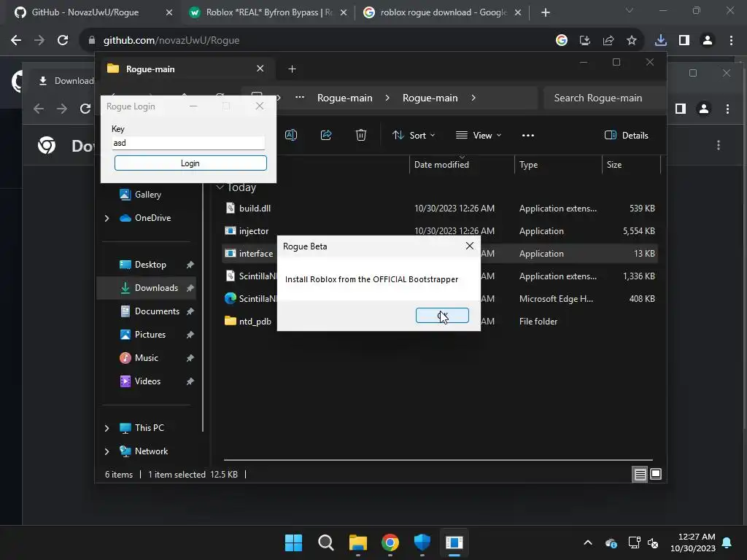Select the interface application file
747x560 pixels.
pyautogui.click(x=256, y=253)
